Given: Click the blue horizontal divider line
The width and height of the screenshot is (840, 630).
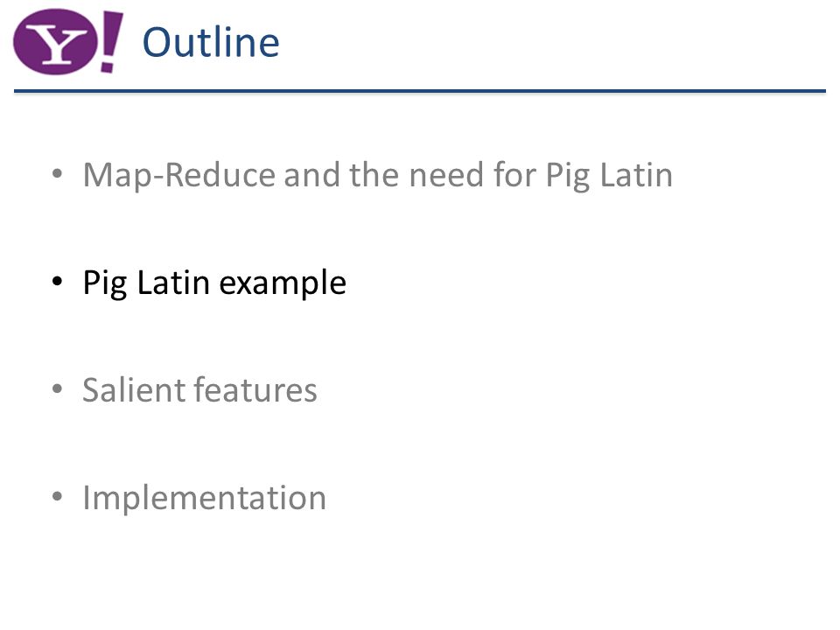Looking at the screenshot, I should click(x=420, y=91).
